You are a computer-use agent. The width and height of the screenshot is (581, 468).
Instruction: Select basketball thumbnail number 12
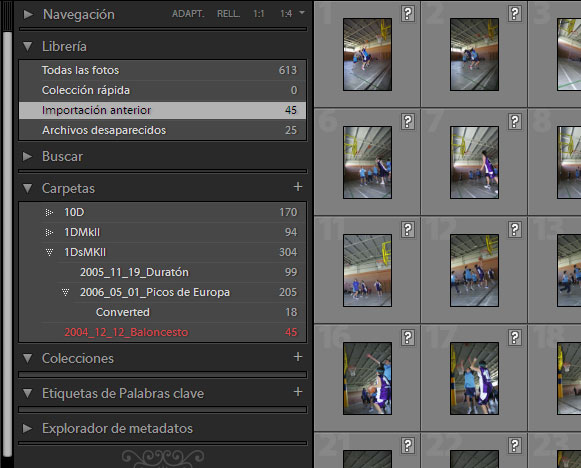point(474,270)
